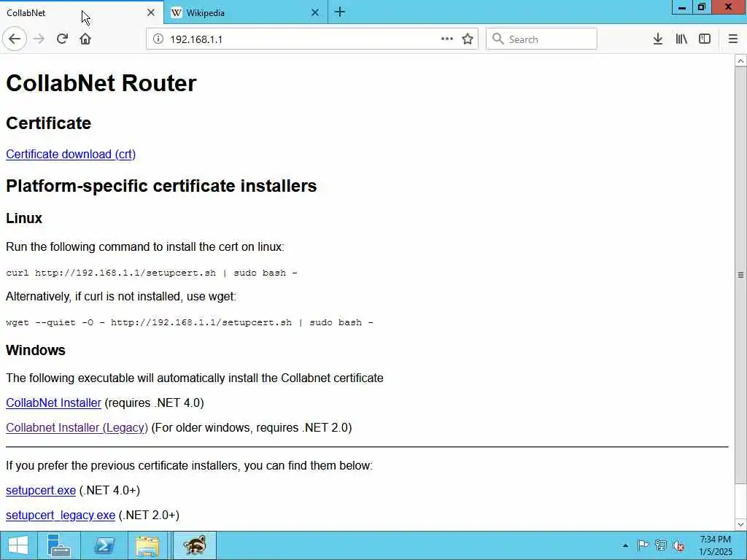
Task: Close the CollabNet tab
Action: click(x=151, y=13)
